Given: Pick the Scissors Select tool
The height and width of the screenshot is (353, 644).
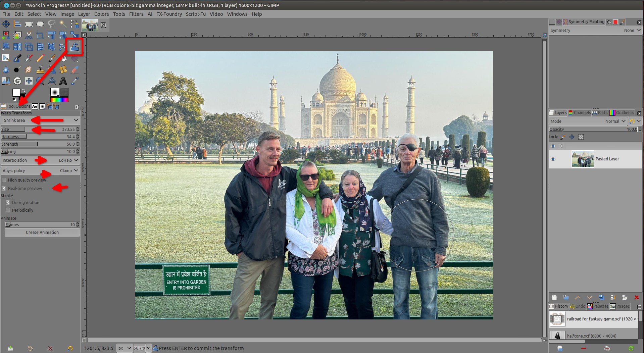Looking at the screenshot, I should click(x=29, y=35).
